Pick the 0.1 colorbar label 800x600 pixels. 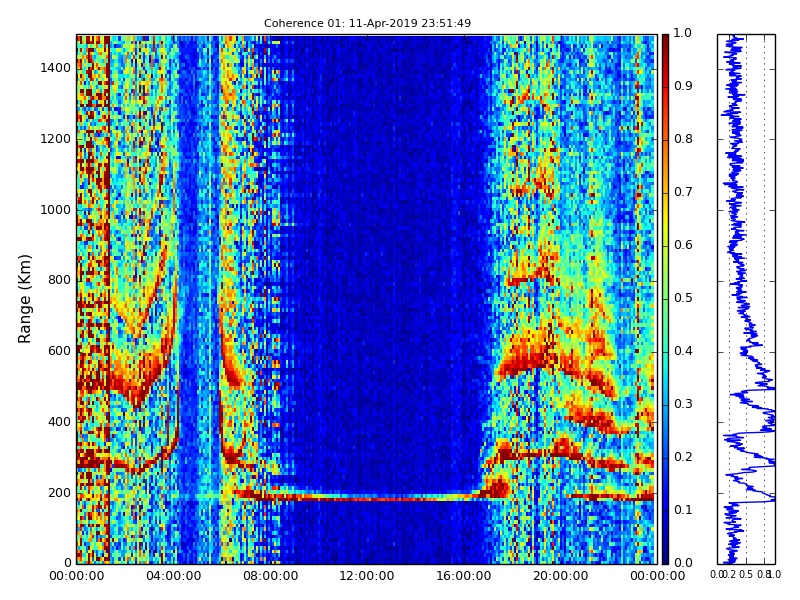tap(683, 510)
